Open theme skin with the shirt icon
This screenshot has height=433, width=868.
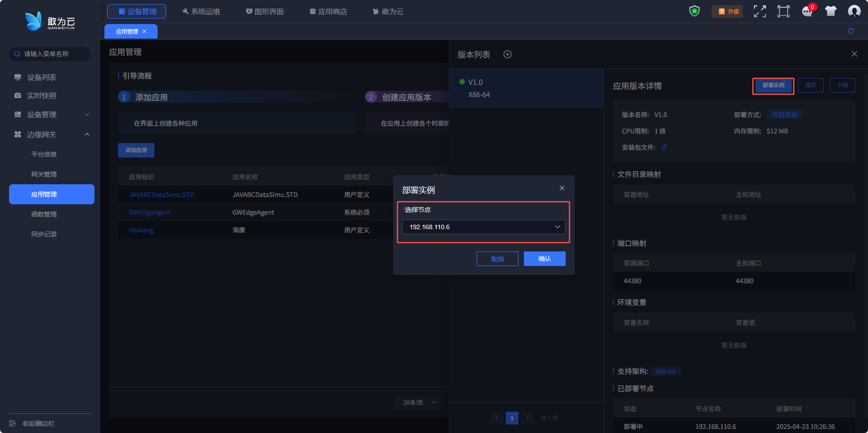(x=831, y=11)
